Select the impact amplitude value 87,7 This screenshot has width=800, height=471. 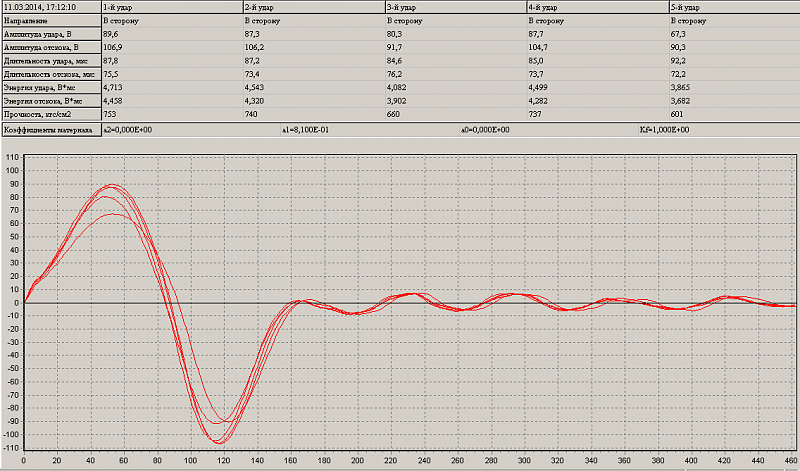coord(538,34)
